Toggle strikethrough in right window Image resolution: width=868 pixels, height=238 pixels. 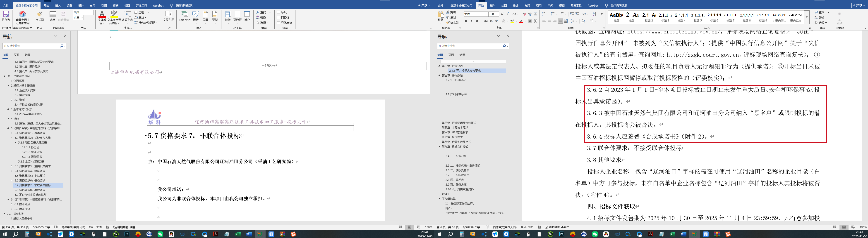click(x=486, y=21)
